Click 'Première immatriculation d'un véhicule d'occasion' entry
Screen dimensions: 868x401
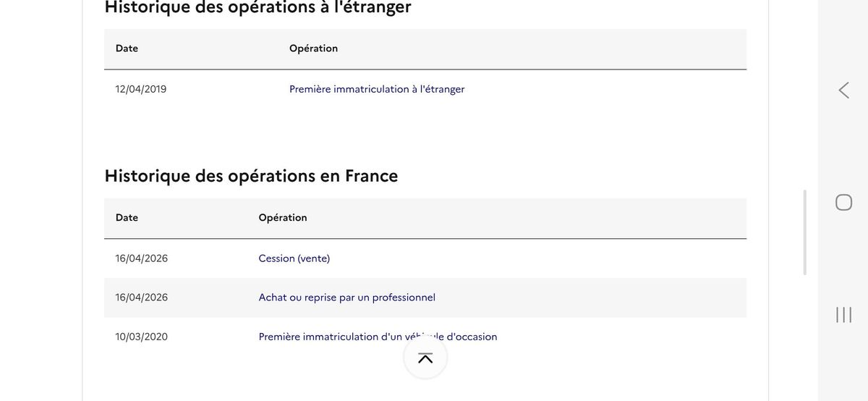(378, 337)
